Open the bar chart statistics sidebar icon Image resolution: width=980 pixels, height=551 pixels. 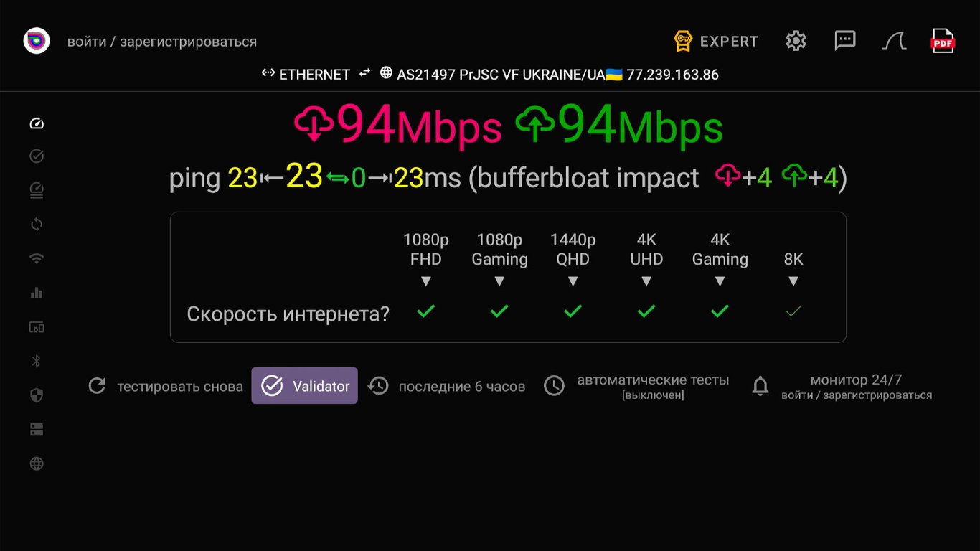pos(37,293)
